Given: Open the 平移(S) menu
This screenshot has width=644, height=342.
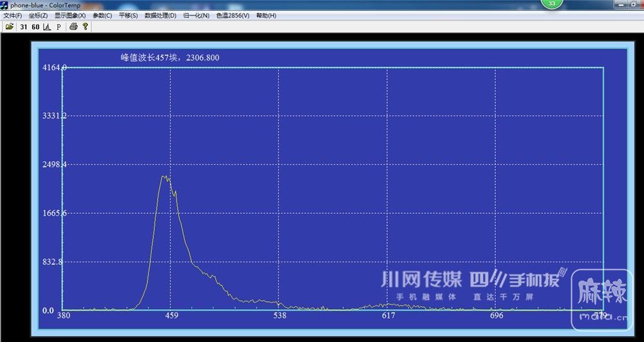Looking at the screenshot, I should click(x=128, y=15).
